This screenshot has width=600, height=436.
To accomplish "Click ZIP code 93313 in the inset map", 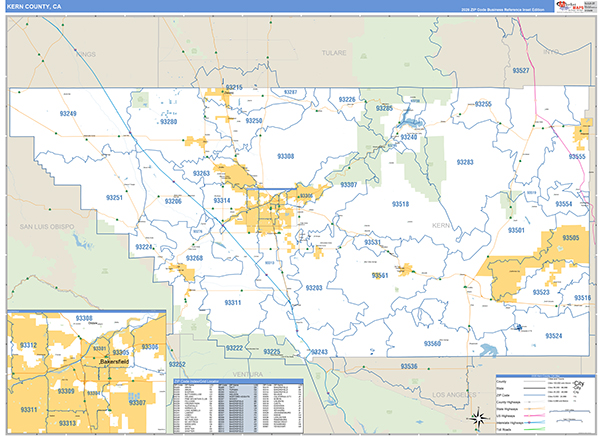I will 67,423.
